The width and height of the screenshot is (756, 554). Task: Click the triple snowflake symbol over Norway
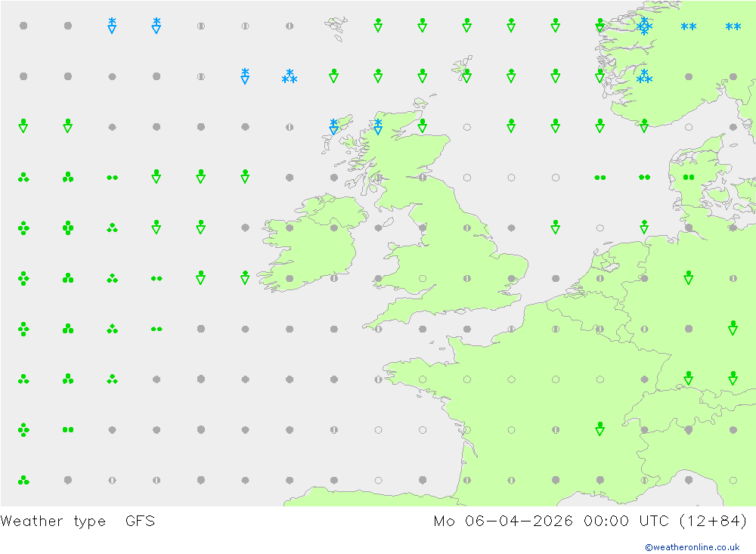pyautogui.click(x=644, y=76)
